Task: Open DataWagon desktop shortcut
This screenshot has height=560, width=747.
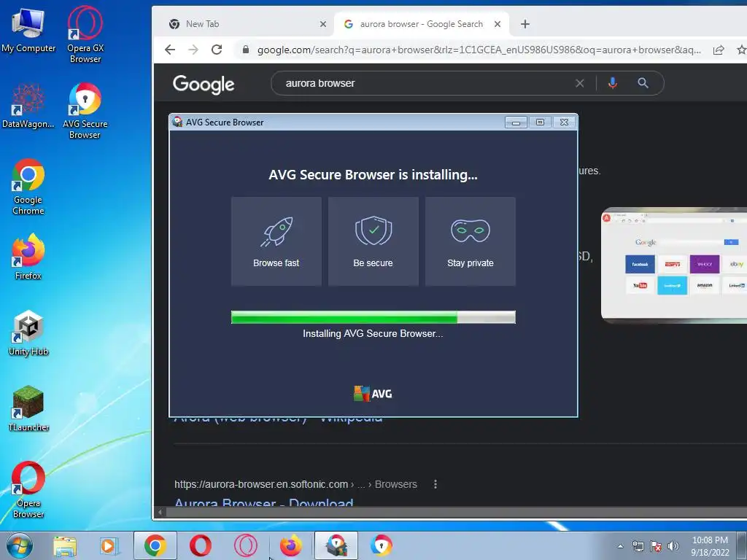Action: tap(28, 106)
